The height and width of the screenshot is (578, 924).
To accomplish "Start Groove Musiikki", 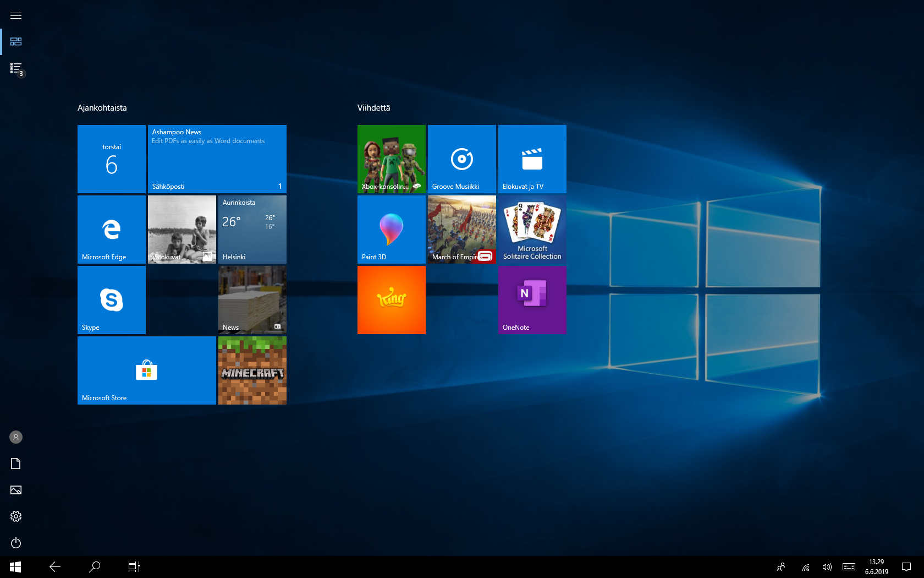I will 461,159.
